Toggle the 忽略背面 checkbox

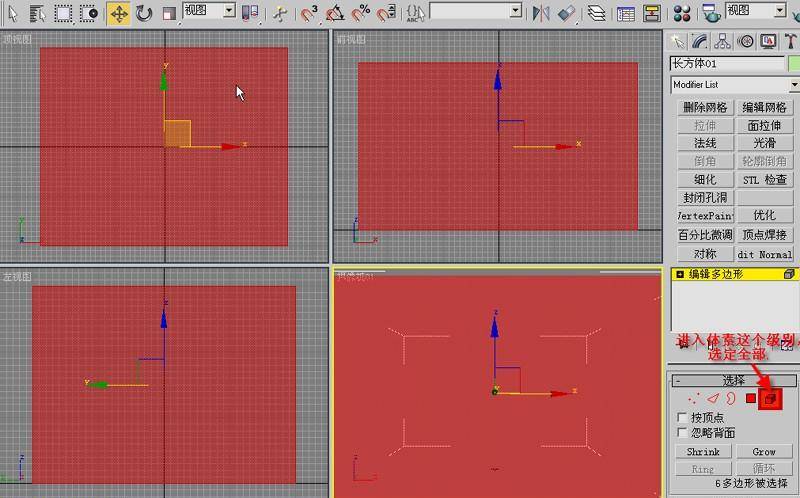tap(682, 433)
